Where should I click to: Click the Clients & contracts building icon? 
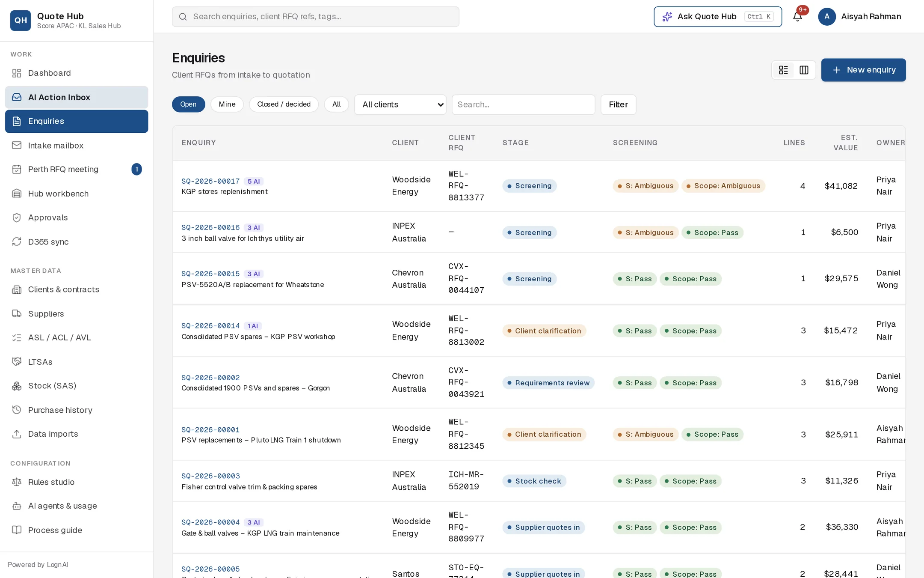(x=17, y=290)
